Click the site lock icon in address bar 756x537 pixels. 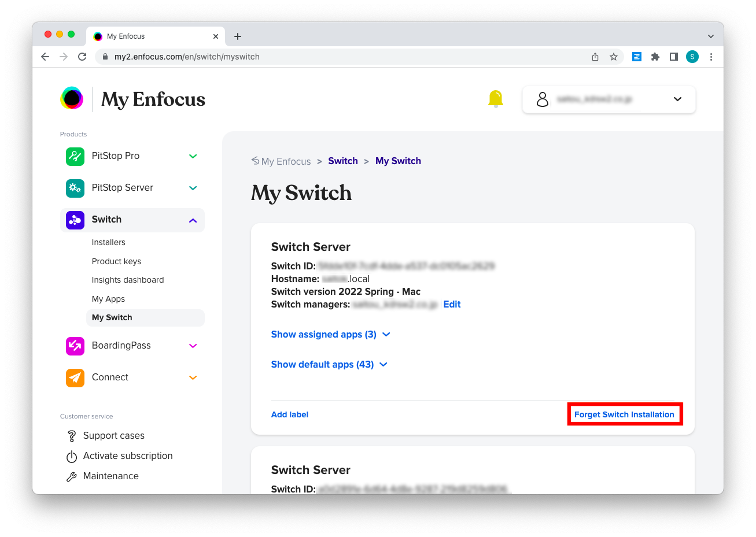coord(105,57)
